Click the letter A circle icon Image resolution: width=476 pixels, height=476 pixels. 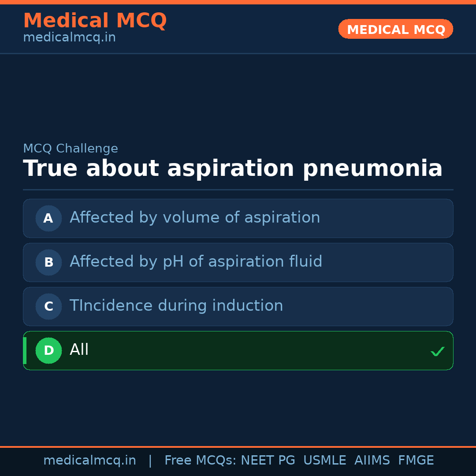[x=48, y=218]
